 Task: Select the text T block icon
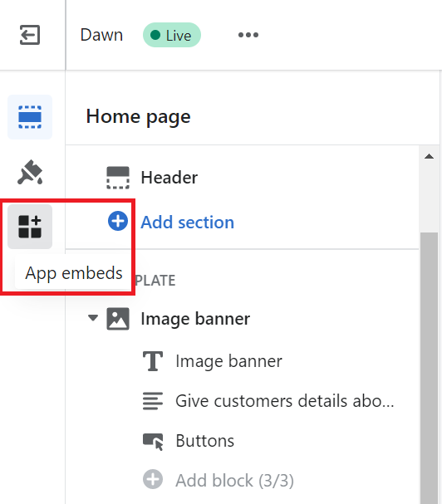[153, 361]
